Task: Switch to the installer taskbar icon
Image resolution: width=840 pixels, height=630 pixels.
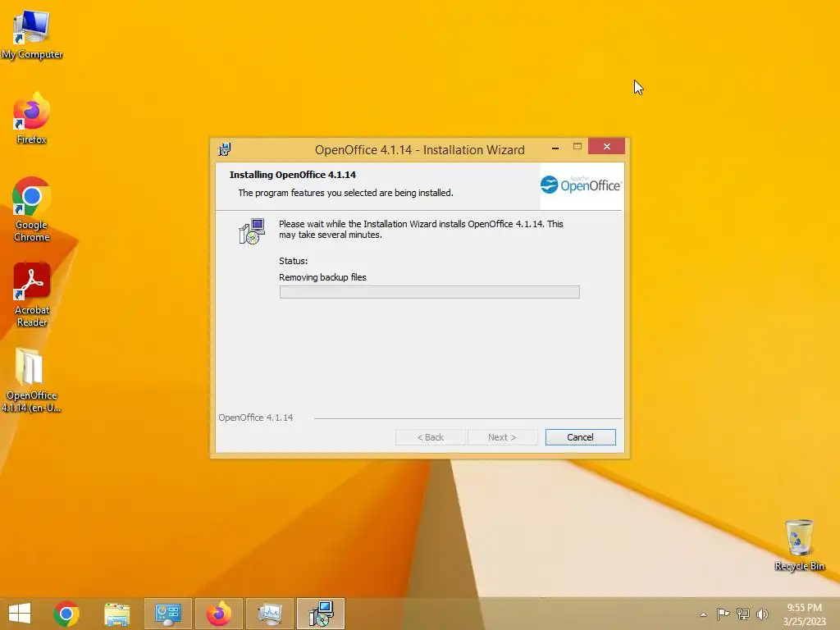Action: click(321, 614)
